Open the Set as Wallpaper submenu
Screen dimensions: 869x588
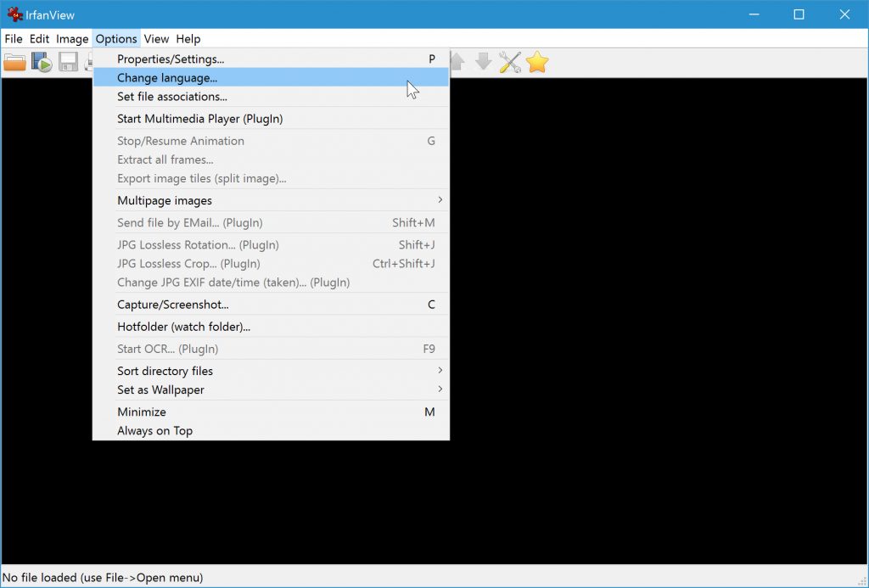coord(160,389)
